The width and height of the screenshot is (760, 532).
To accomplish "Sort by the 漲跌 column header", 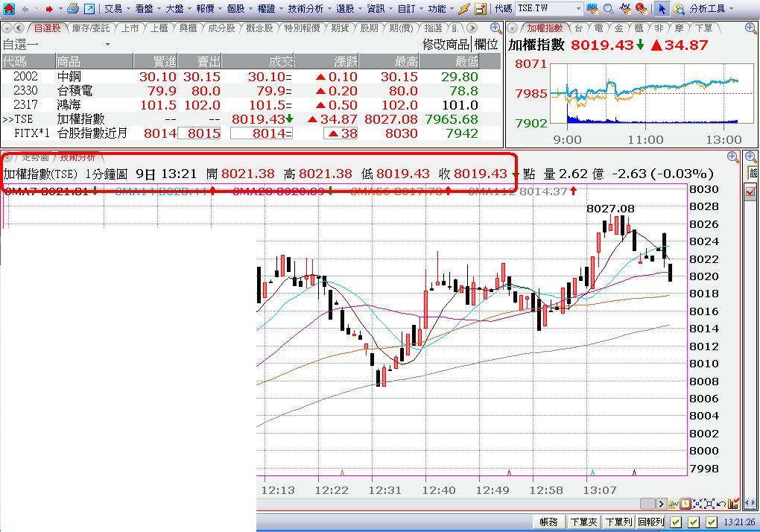I will (x=326, y=61).
